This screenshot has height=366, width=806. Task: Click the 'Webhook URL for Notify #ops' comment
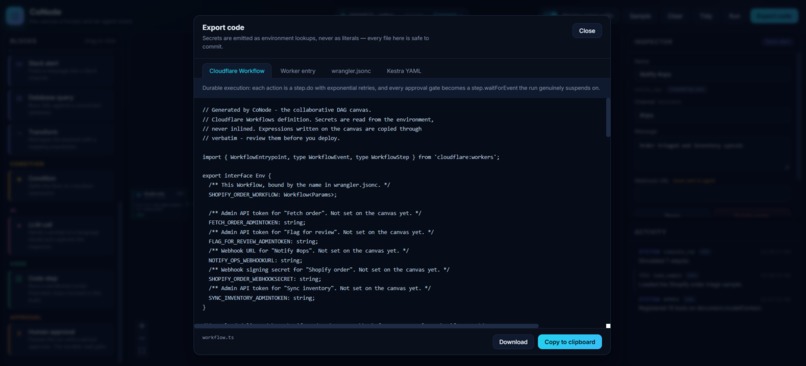point(309,251)
